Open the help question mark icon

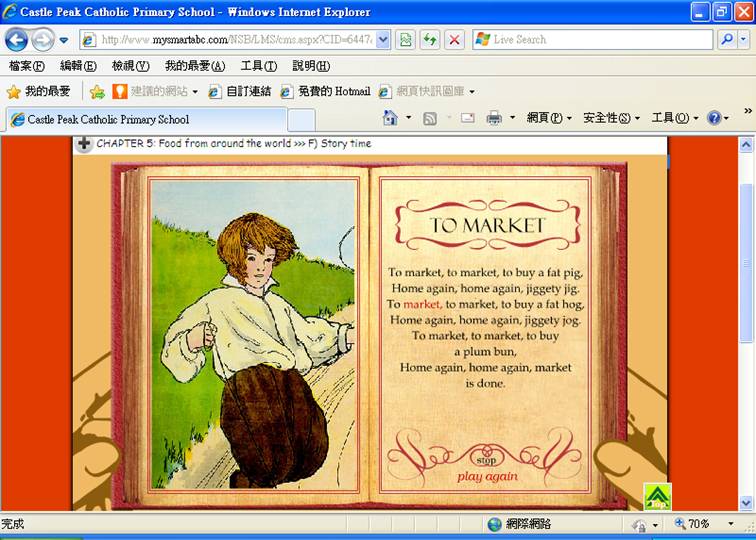pyautogui.click(x=714, y=118)
